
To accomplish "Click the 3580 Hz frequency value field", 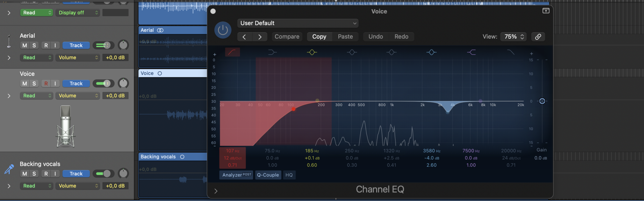I will point(431,151).
